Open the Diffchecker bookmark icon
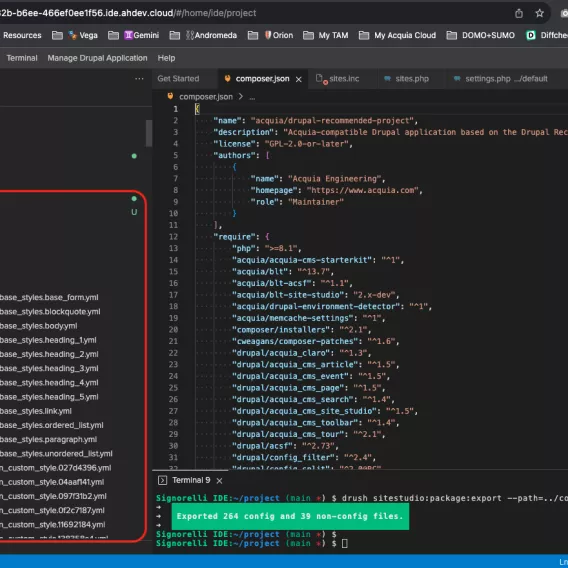Image resolution: width=568 pixels, height=568 pixels. (531, 35)
